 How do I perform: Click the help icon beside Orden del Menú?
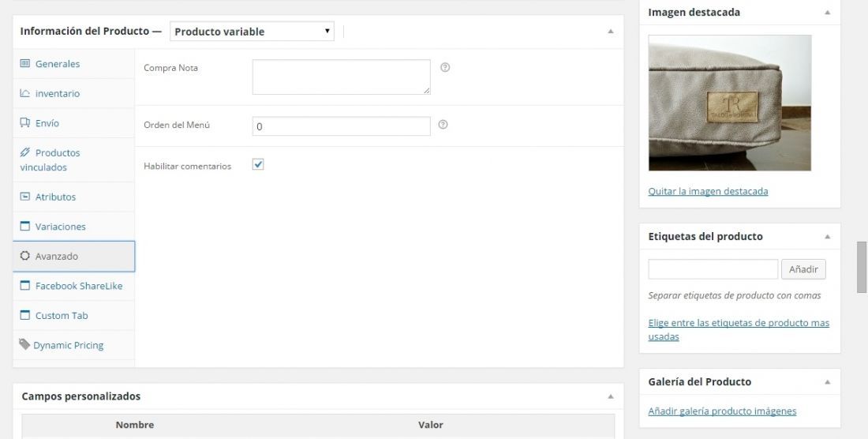point(443,125)
